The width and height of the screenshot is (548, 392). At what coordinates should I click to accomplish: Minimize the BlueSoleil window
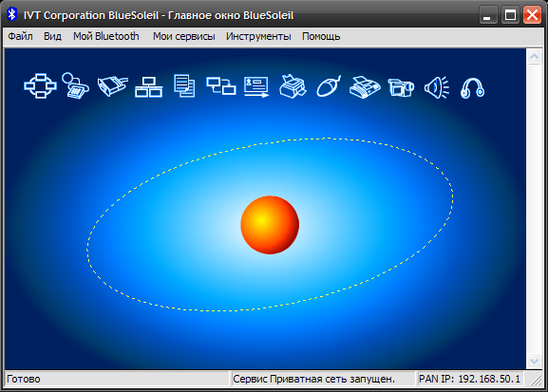tap(487, 15)
